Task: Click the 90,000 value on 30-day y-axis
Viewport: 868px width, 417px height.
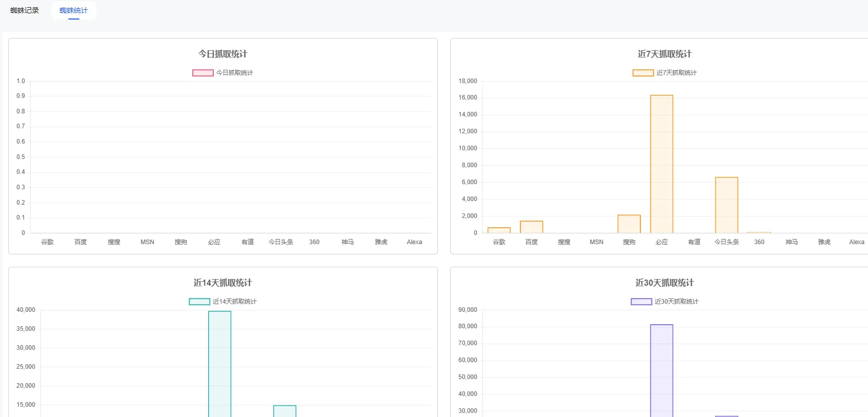Action: coord(468,310)
